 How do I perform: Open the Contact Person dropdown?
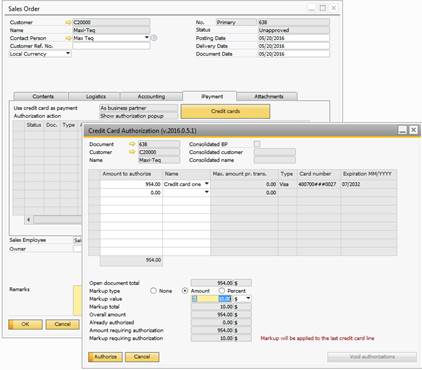[x=147, y=38]
